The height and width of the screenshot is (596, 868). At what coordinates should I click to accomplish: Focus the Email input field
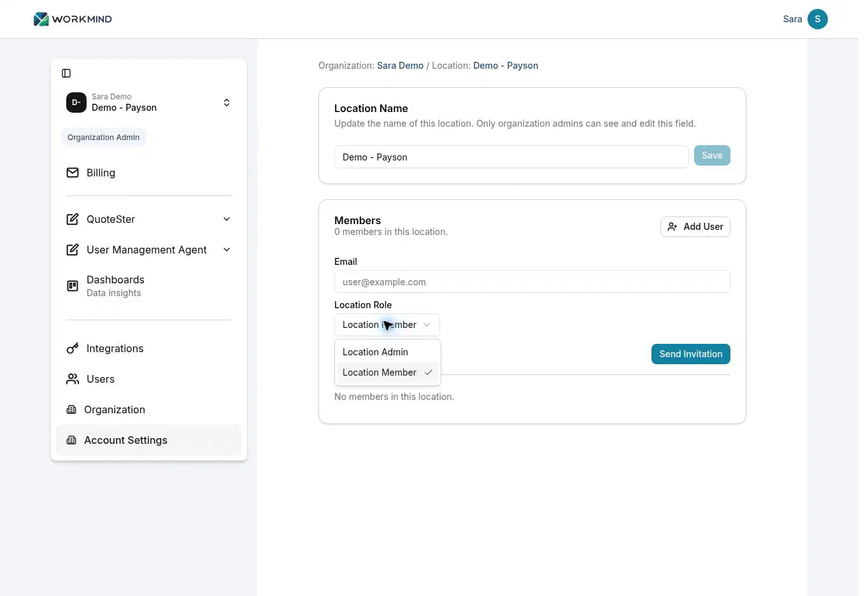pyautogui.click(x=532, y=281)
